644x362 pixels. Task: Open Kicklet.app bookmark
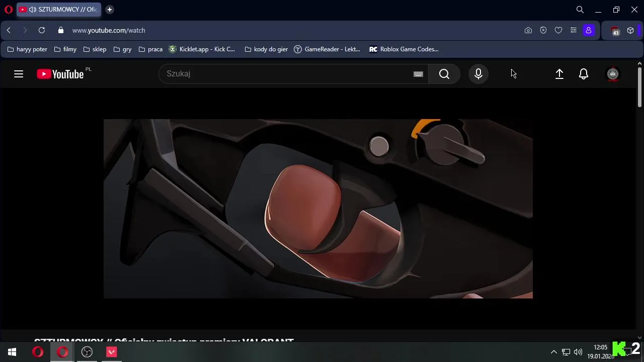coord(202,49)
